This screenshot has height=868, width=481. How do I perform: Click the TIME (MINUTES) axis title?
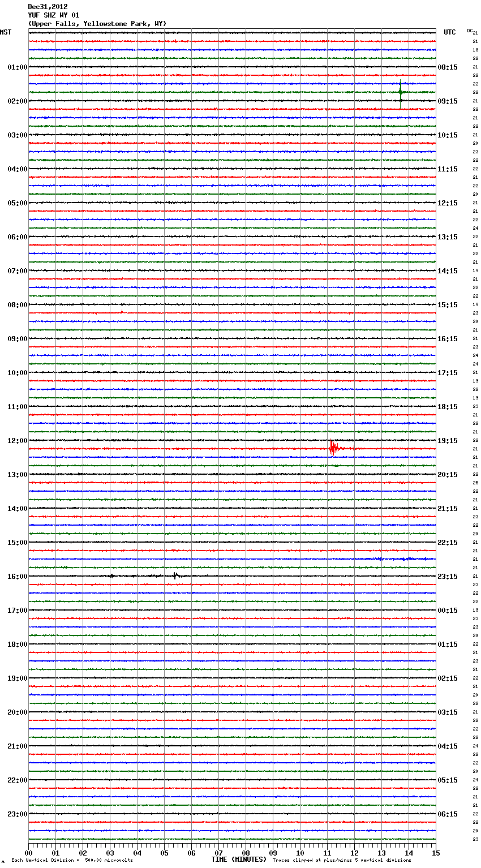point(239,860)
